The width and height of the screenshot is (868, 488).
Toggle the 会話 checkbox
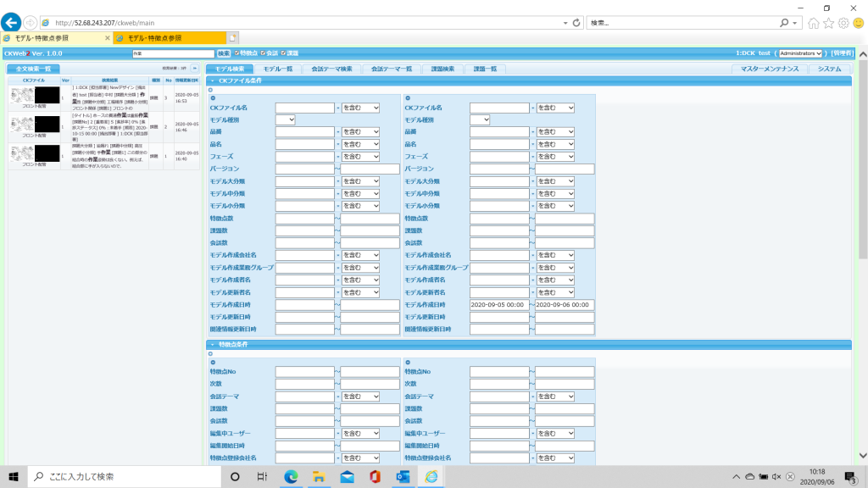coord(263,53)
